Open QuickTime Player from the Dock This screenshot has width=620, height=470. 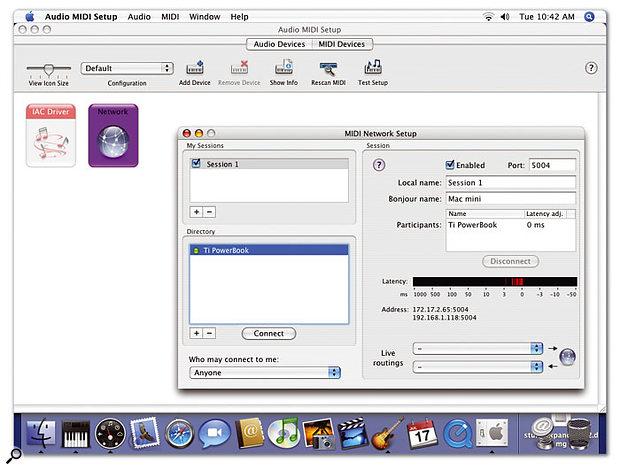click(x=457, y=434)
